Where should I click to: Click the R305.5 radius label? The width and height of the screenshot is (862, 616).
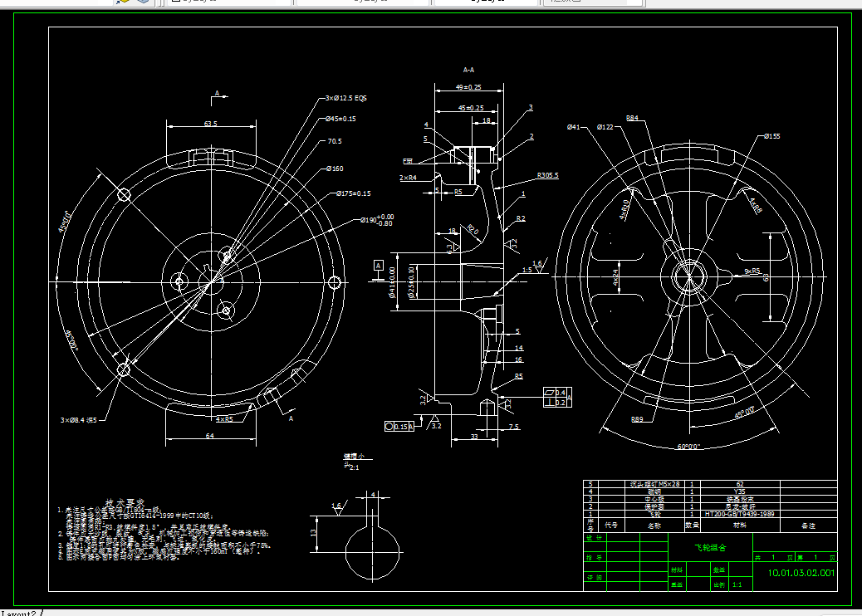click(x=547, y=175)
